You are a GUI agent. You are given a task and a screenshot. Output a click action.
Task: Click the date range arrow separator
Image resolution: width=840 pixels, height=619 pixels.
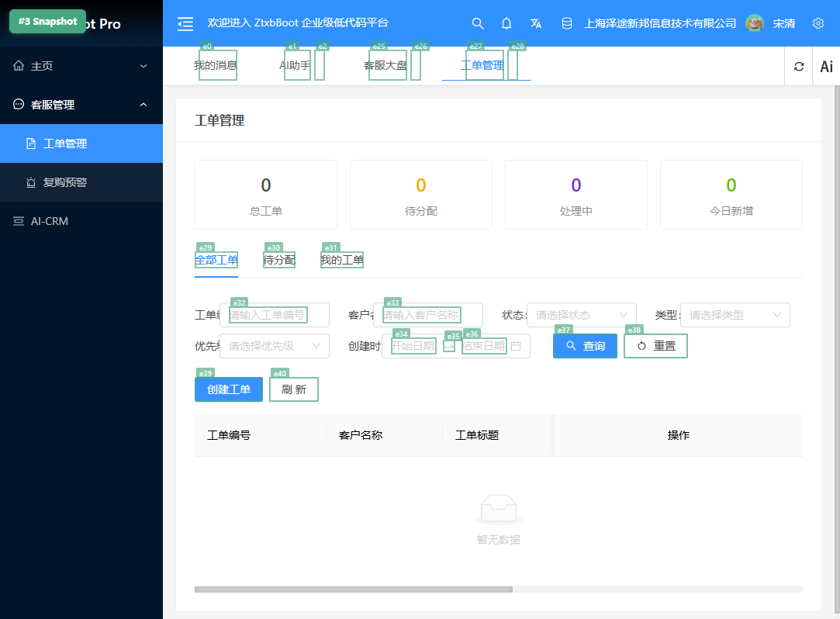(449, 346)
